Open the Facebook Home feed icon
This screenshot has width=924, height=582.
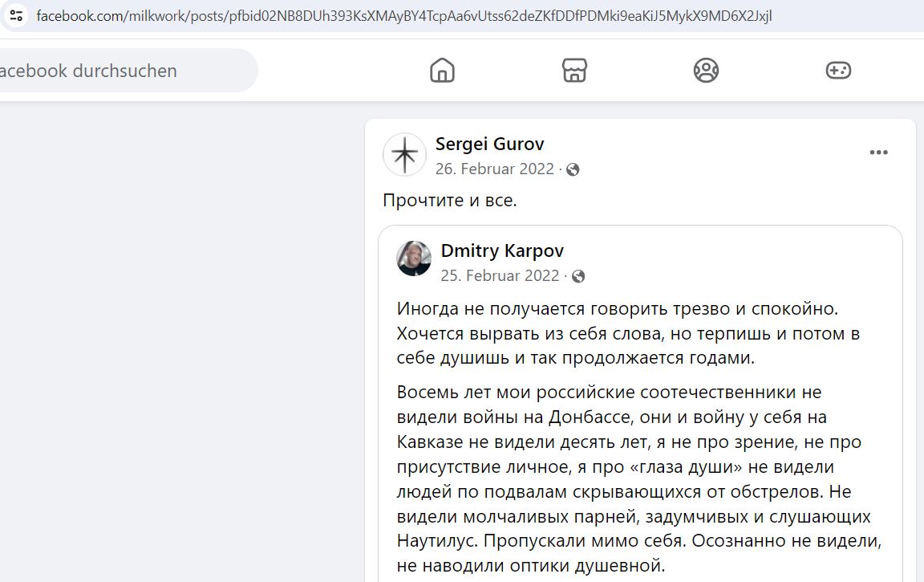(x=442, y=70)
